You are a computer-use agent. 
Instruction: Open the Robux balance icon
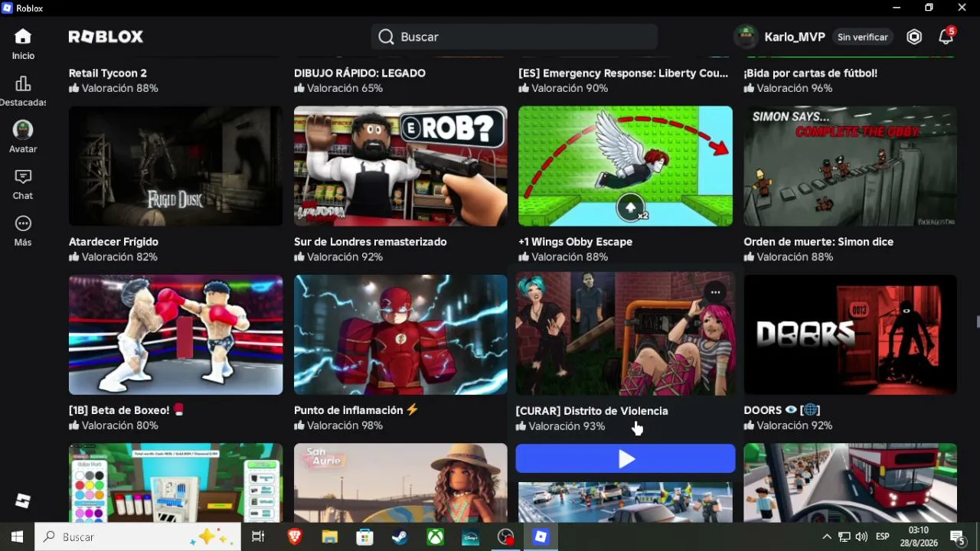pyautogui.click(x=914, y=37)
